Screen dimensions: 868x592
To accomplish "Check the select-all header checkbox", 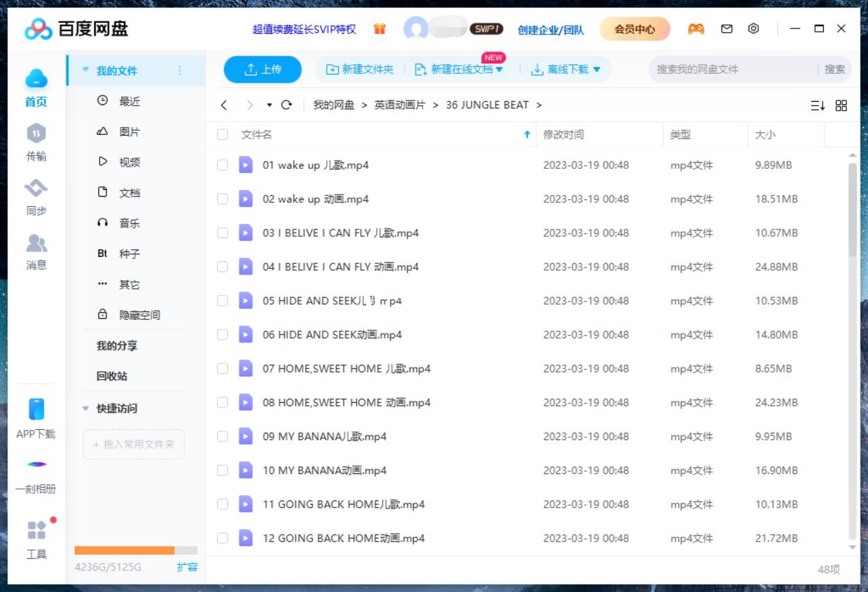I will point(222,134).
